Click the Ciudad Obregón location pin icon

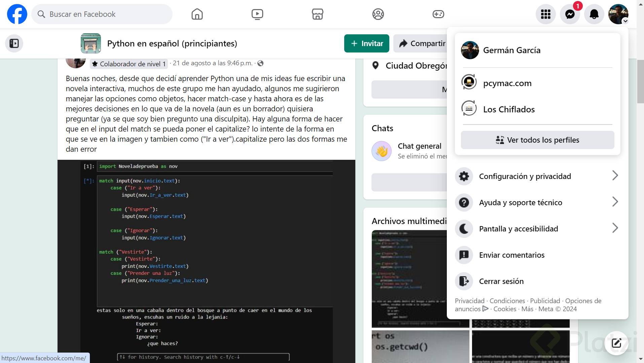(x=375, y=65)
